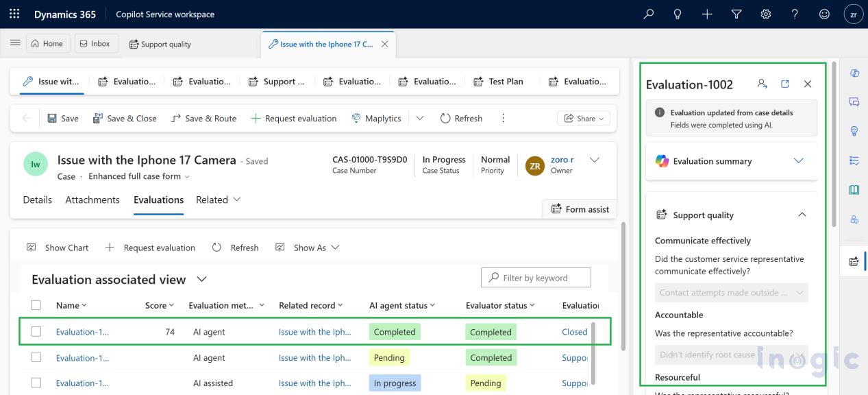Expand the Evaluation summary section

tap(798, 161)
